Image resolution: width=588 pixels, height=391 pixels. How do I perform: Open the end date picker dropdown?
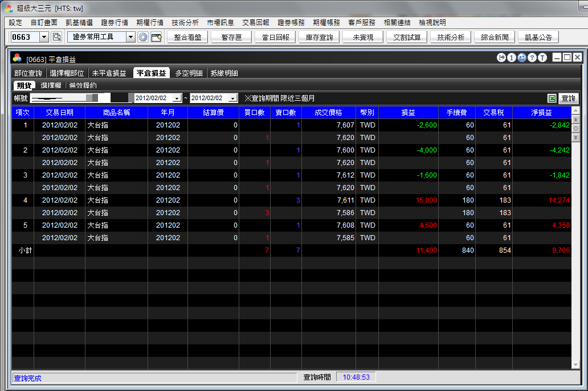pos(233,98)
